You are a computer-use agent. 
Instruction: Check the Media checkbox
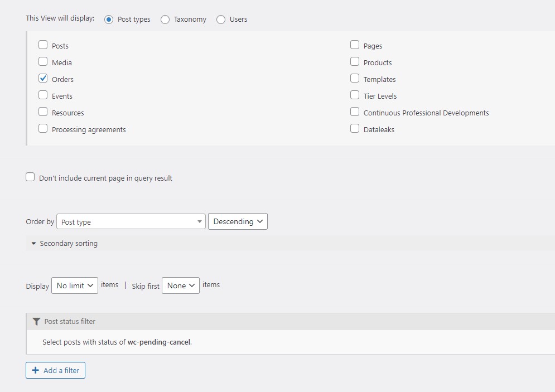(43, 61)
